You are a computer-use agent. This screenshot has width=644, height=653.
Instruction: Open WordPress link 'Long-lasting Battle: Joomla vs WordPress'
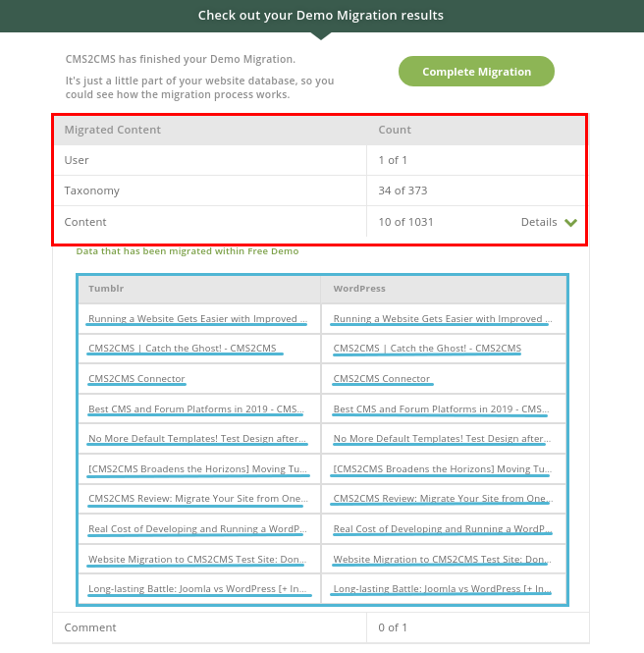(x=443, y=589)
